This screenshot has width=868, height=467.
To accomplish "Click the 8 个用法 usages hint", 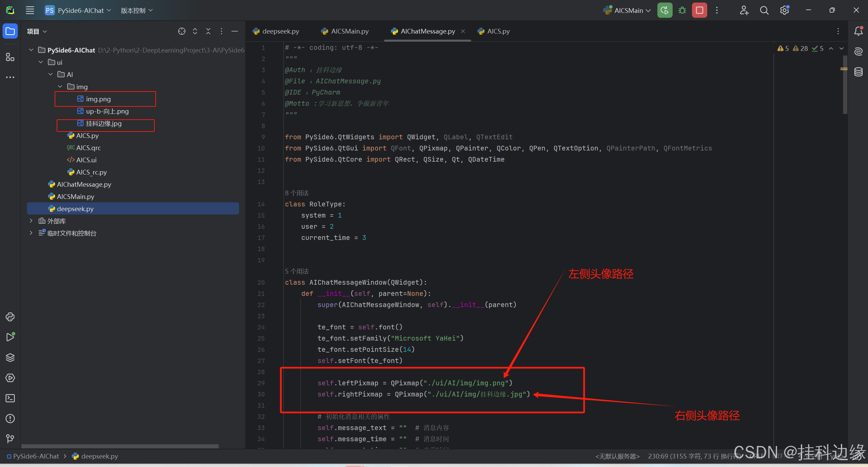I will click(x=297, y=193).
